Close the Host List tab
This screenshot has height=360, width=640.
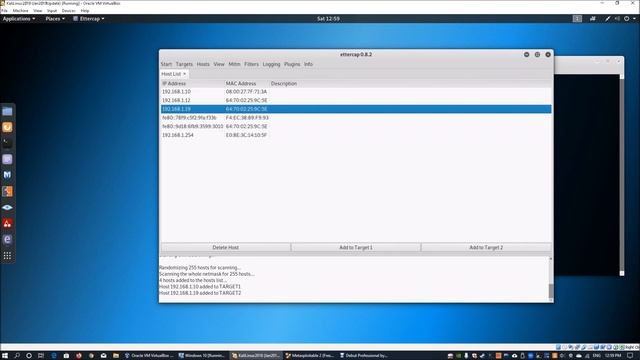184,74
